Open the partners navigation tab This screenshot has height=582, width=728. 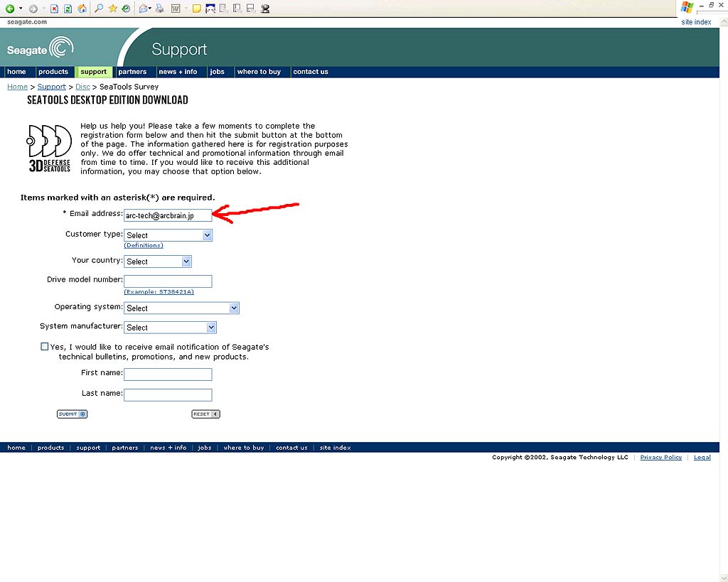click(x=132, y=72)
